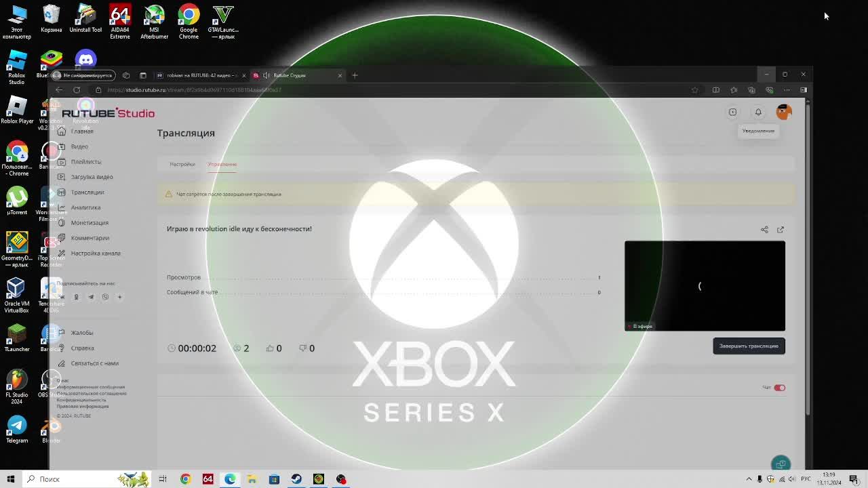
Task: Click the system tray volume icon
Action: 792,479
